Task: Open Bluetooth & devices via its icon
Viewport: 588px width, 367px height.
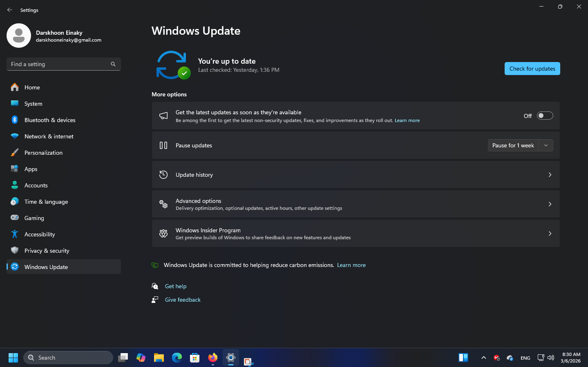Action: 15,120
